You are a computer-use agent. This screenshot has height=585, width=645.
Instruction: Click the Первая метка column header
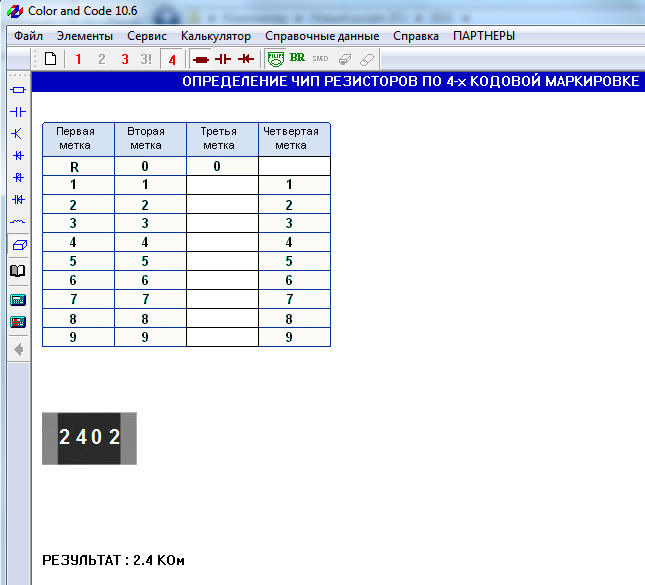(79, 139)
